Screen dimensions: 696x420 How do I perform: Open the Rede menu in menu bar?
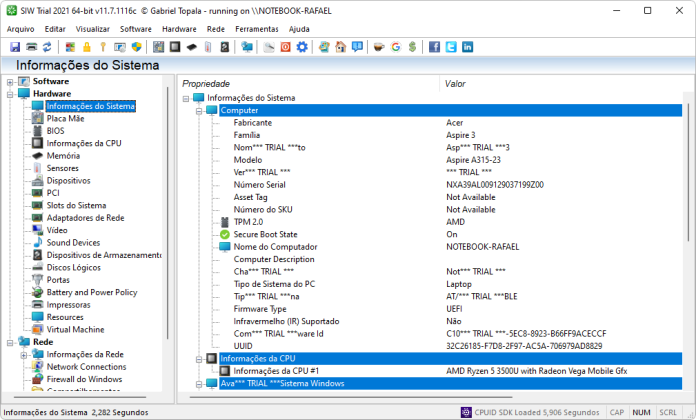(x=216, y=29)
